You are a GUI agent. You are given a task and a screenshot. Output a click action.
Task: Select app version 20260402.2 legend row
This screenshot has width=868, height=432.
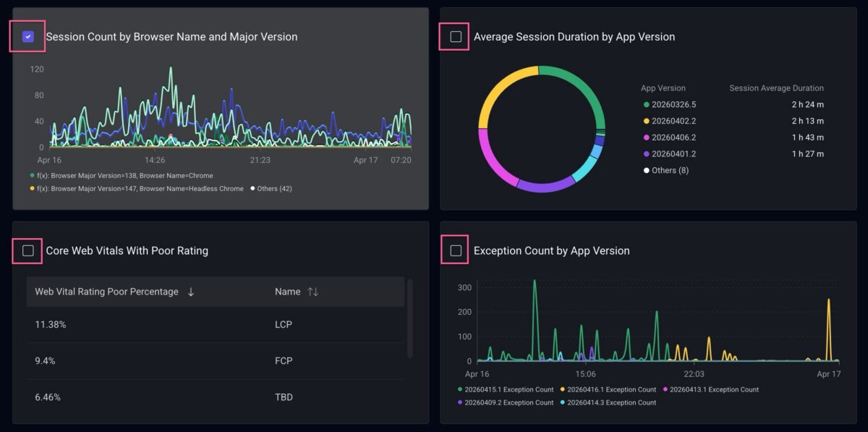point(673,121)
